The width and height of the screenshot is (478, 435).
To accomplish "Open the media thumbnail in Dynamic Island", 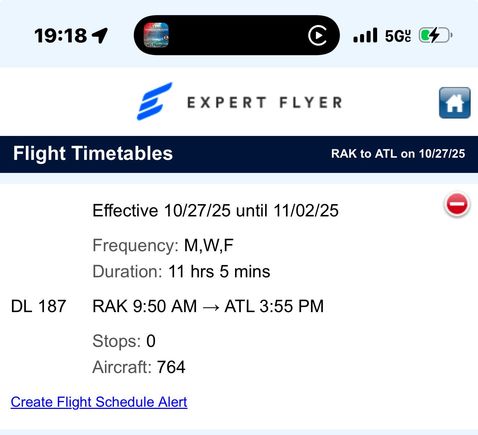I will pyautogui.click(x=156, y=35).
